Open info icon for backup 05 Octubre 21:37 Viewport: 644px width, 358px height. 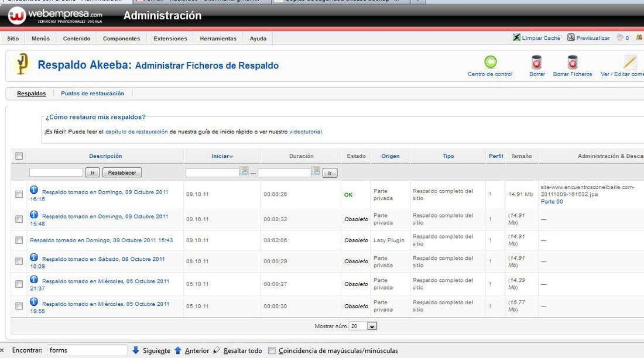point(34,279)
